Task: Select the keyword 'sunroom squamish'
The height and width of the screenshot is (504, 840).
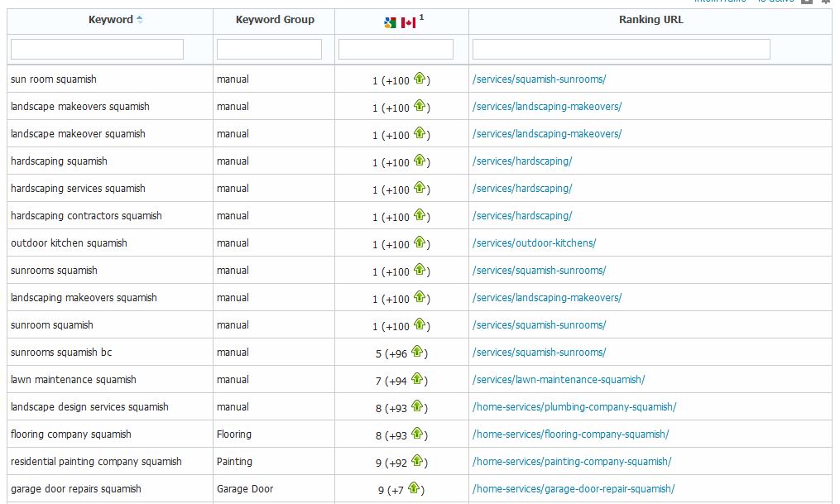Action: click(52, 325)
